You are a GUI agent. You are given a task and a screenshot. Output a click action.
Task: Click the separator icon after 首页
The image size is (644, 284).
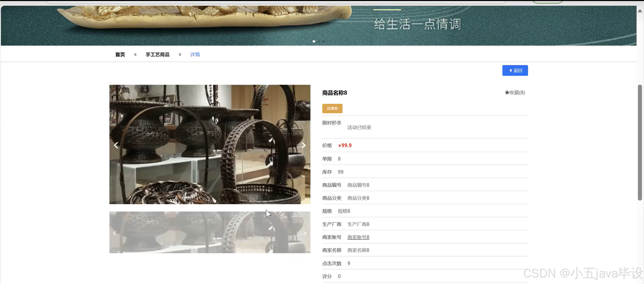[135, 54]
